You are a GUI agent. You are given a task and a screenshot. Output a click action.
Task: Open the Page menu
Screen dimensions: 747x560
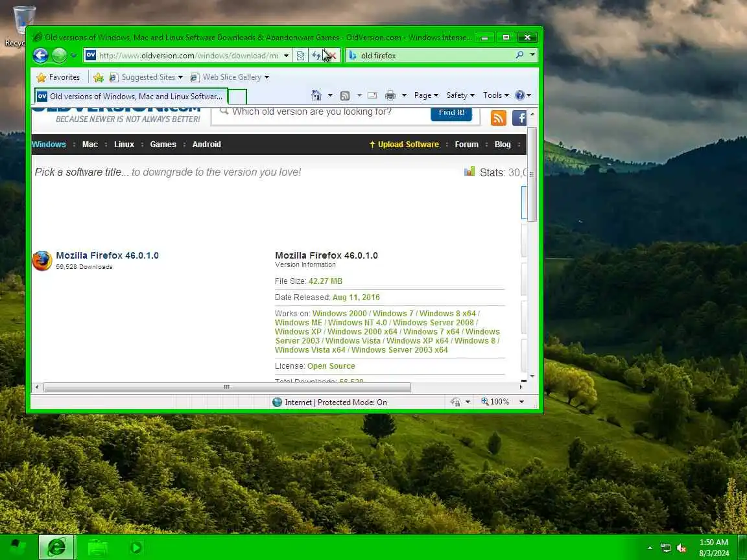pyautogui.click(x=426, y=95)
